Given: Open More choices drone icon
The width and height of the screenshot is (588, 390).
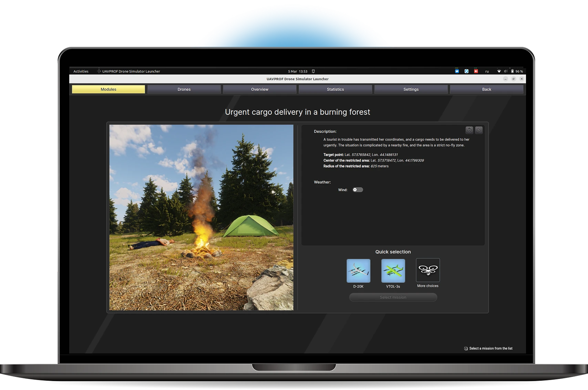Looking at the screenshot, I should pyautogui.click(x=428, y=270).
